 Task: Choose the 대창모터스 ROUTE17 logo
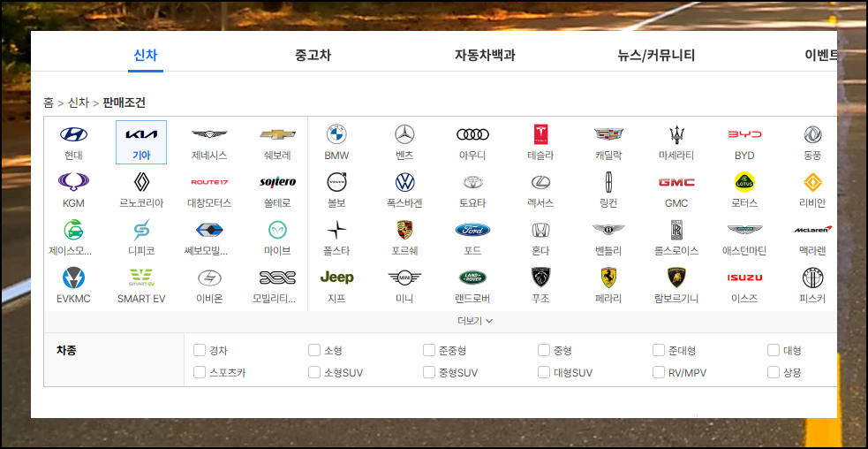209,182
